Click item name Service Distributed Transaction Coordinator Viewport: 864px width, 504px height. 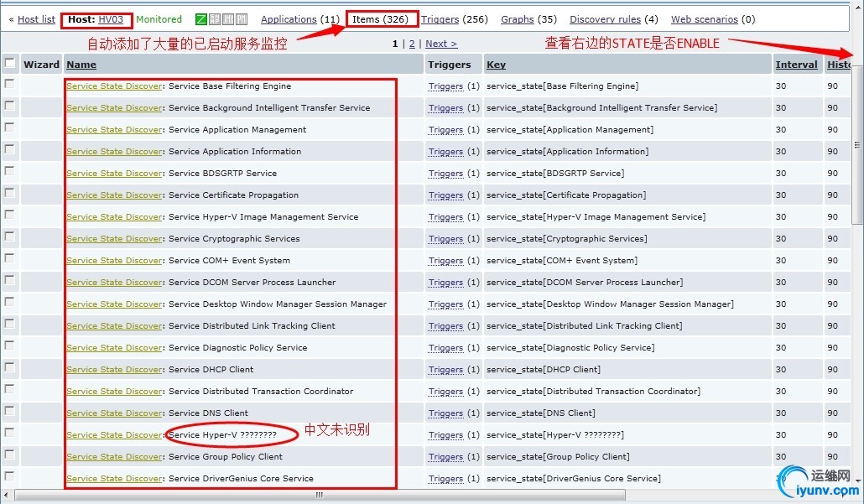pos(261,392)
